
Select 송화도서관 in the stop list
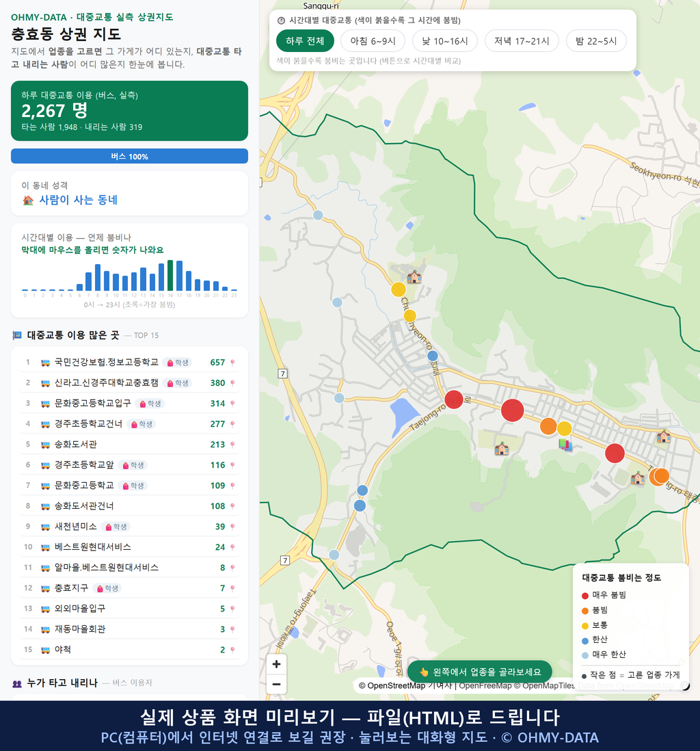[x=129, y=445]
